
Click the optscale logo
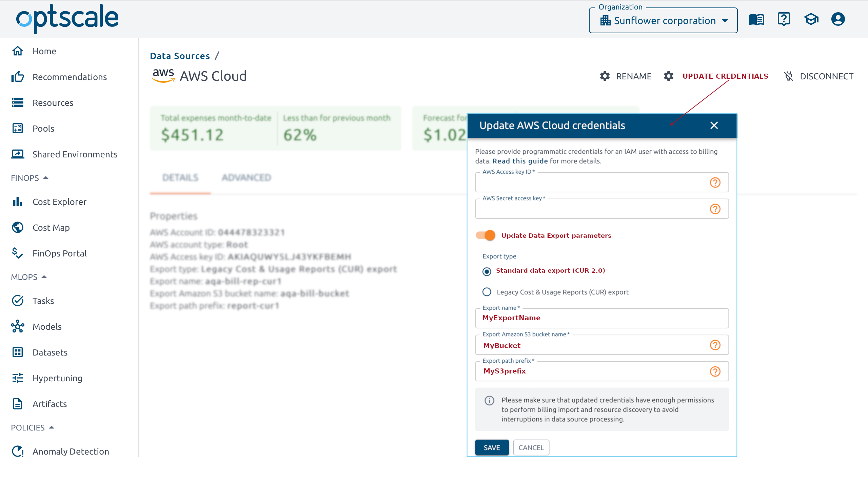67,18
